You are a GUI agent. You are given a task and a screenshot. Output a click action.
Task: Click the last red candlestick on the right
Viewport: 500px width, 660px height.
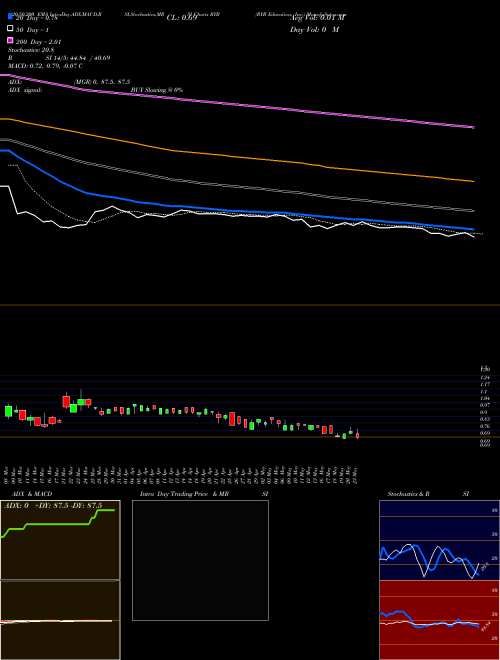pyautogui.click(x=357, y=435)
